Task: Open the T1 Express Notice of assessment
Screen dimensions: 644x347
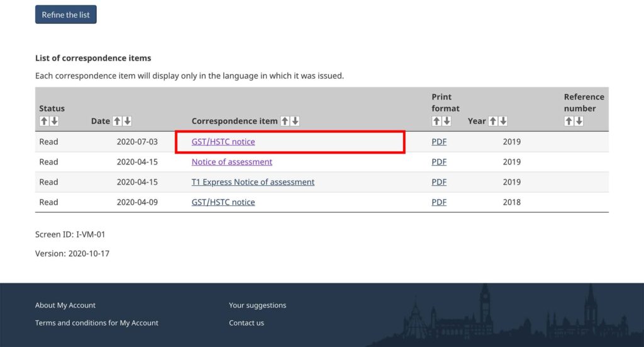Action: point(253,182)
